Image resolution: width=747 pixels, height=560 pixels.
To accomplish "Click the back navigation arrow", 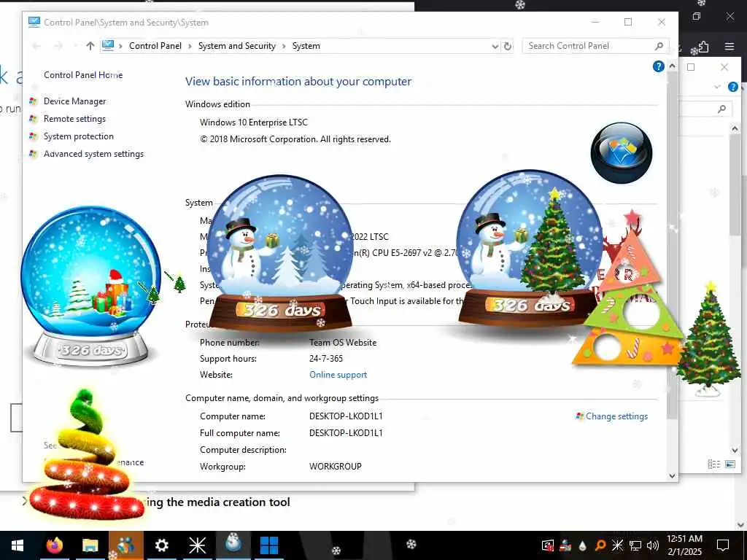I will tap(36, 46).
